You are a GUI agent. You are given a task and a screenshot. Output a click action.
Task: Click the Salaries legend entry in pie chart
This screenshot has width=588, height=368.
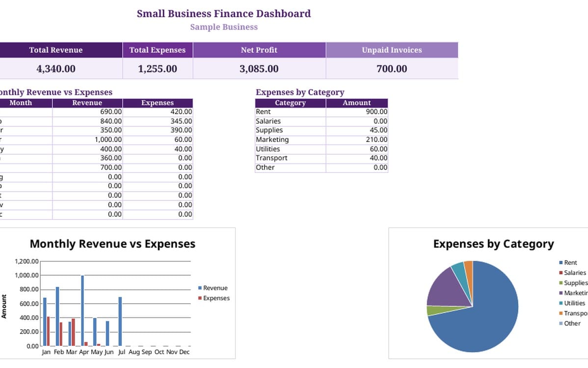click(x=573, y=273)
